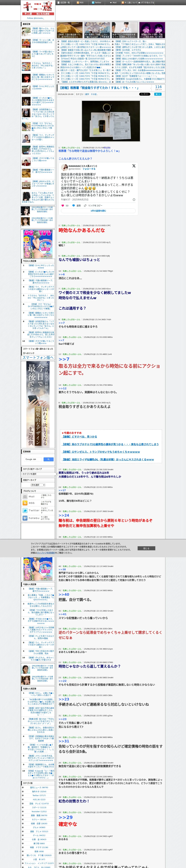
Task: Open recommended link どすけべ女、見つかる
Action: (x=79, y=437)
